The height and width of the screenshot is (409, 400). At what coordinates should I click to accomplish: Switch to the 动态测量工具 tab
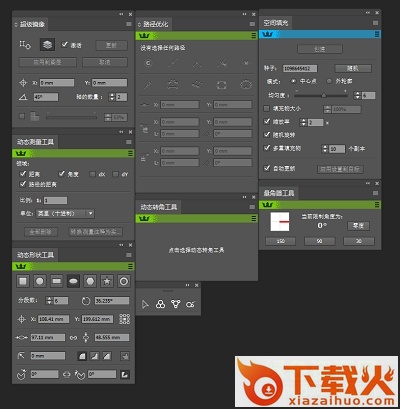coord(35,142)
